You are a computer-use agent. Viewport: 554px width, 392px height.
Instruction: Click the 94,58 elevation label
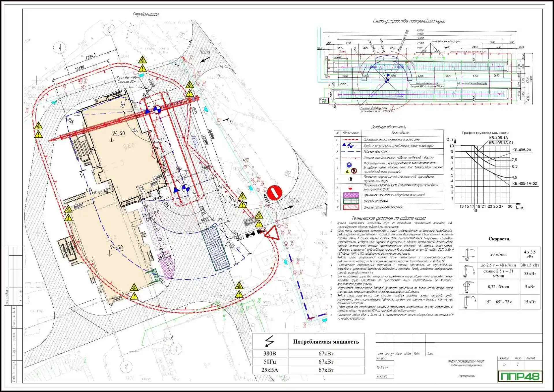click(116, 247)
